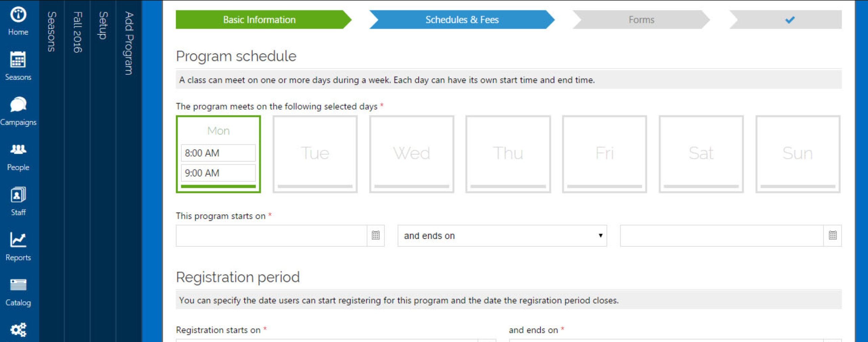
Task: Select Sun as a meeting day
Action: (798, 154)
